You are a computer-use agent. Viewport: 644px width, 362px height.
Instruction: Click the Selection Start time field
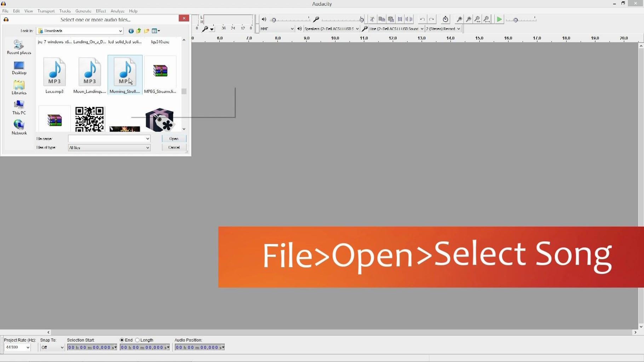click(92, 348)
